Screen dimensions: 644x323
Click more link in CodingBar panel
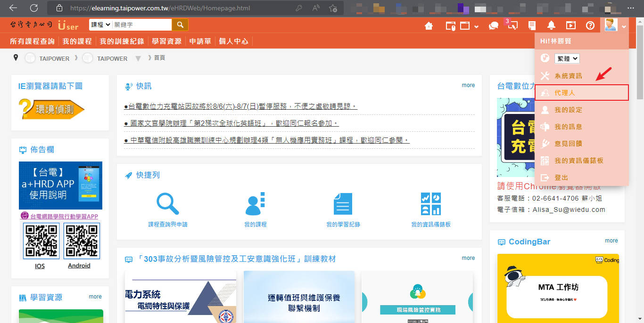tap(611, 241)
